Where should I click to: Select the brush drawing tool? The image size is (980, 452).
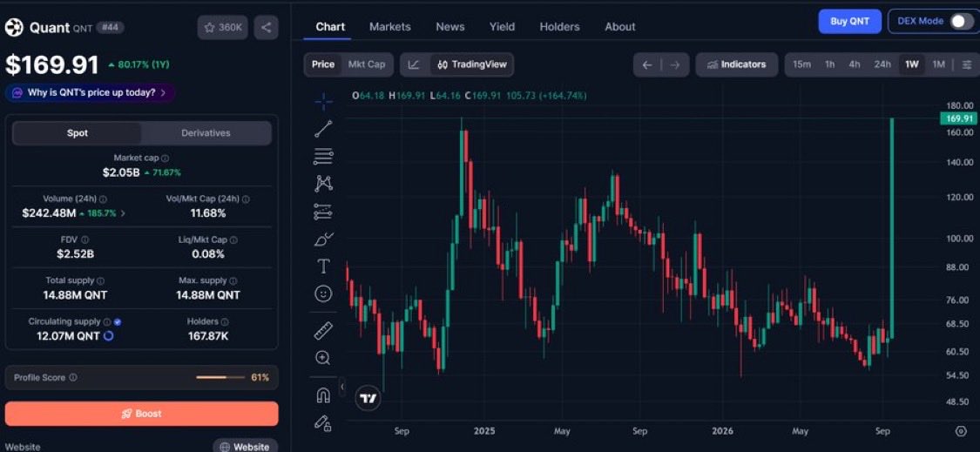coord(323,239)
